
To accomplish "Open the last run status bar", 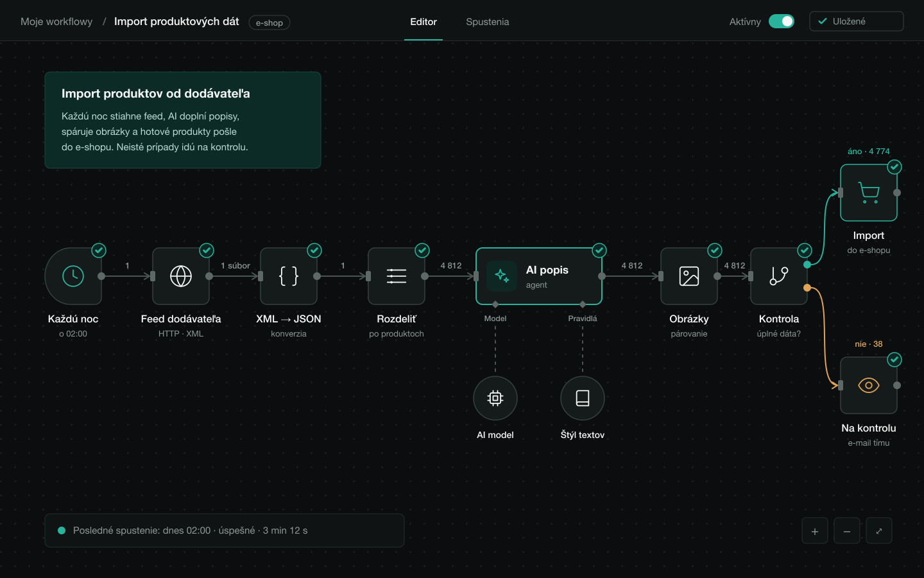I will tap(225, 530).
